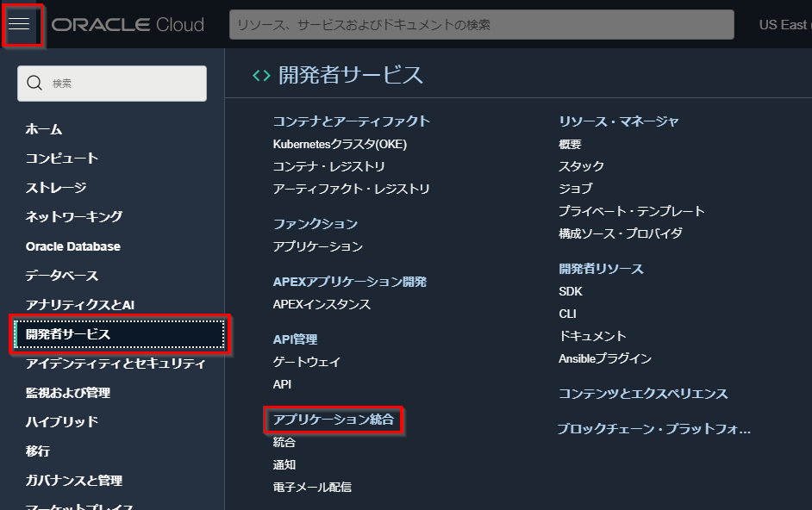Open ゲートウェイ under API管理
This screenshot has height=510, width=812.
[x=307, y=362]
